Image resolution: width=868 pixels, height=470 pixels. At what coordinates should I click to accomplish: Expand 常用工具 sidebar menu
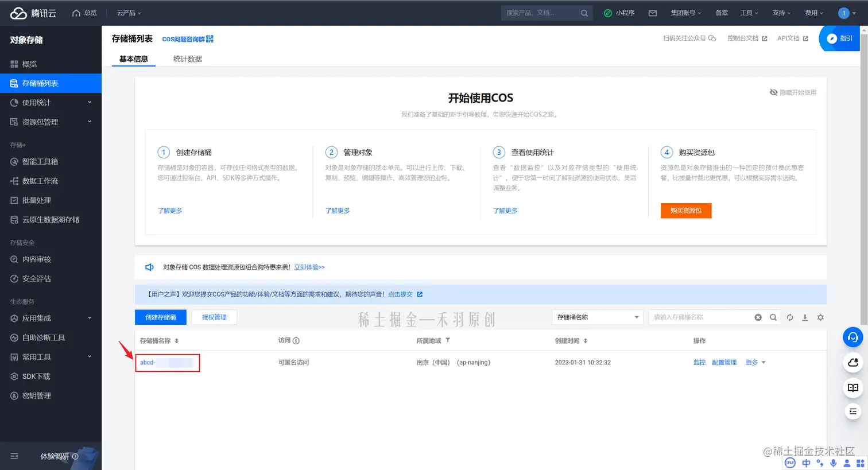coord(51,357)
